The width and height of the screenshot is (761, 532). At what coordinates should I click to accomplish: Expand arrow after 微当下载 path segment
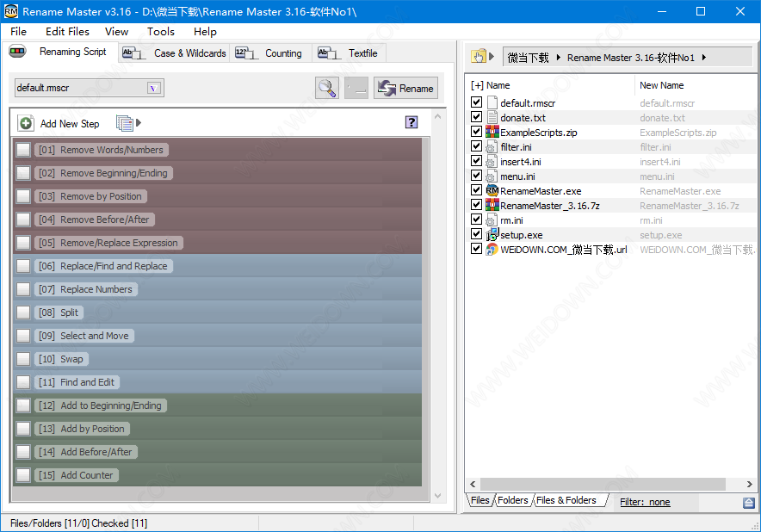pyautogui.click(x=558, y=58)
